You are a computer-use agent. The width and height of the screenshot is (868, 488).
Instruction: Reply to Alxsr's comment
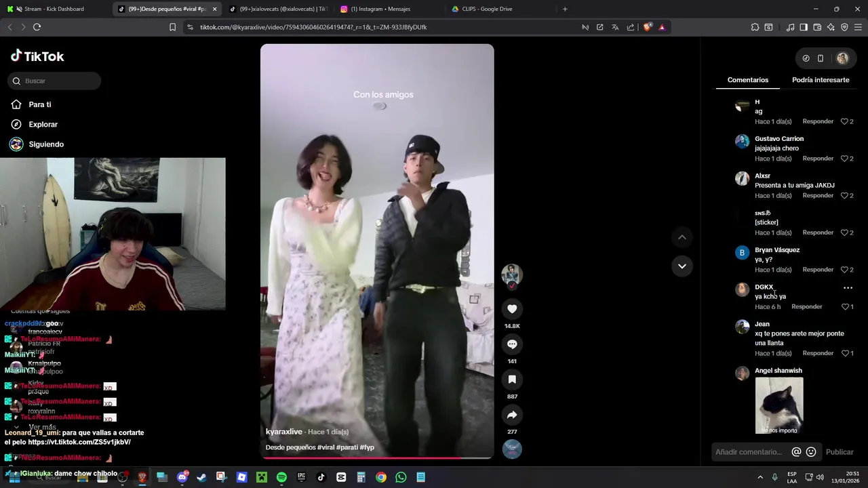pyautogui.click(x=818, y=196)
